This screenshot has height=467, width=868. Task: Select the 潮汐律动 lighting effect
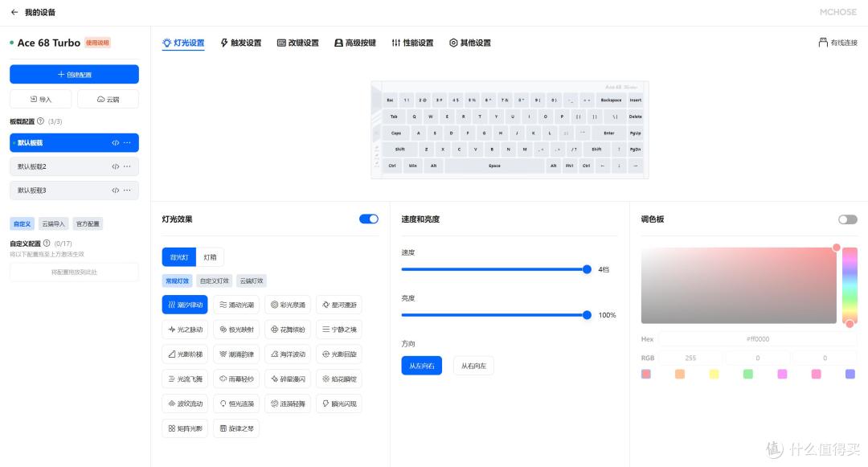tap(185, 305)
